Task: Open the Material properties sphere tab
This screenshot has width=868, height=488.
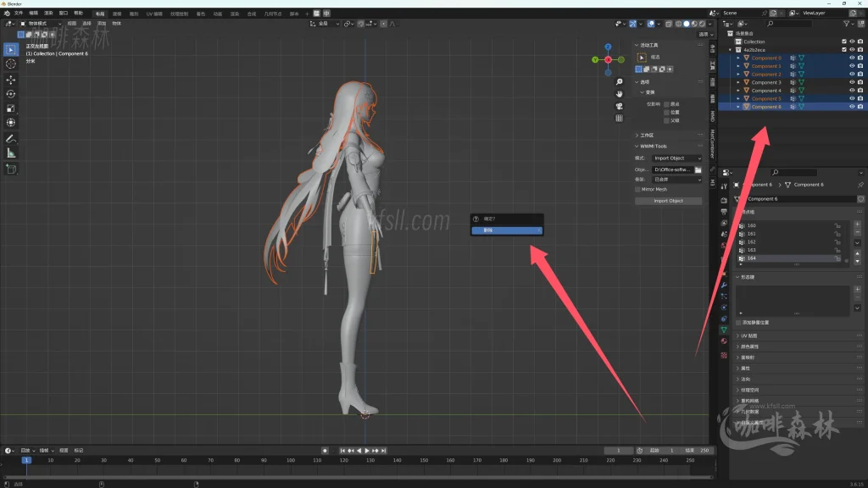Action: [x=724, y=341]
